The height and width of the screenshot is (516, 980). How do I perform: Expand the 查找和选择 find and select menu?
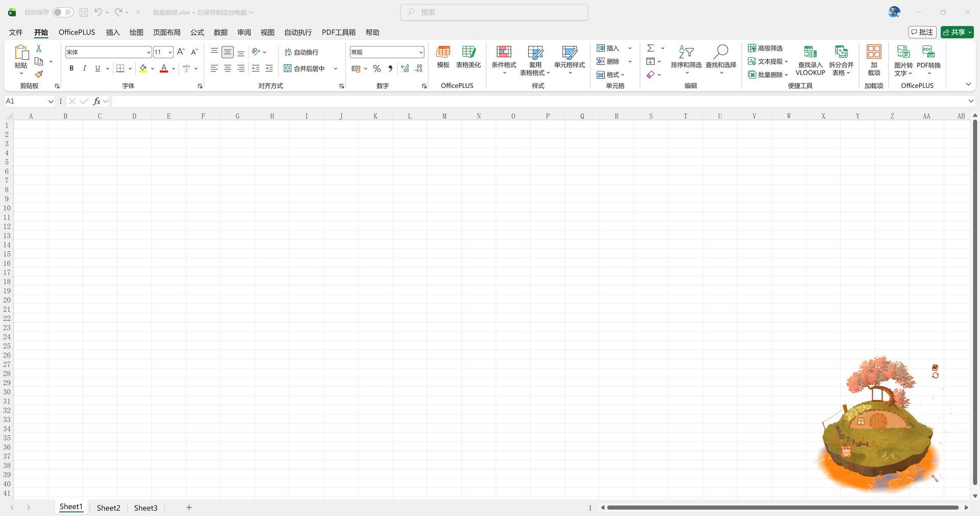coord(721,61)
